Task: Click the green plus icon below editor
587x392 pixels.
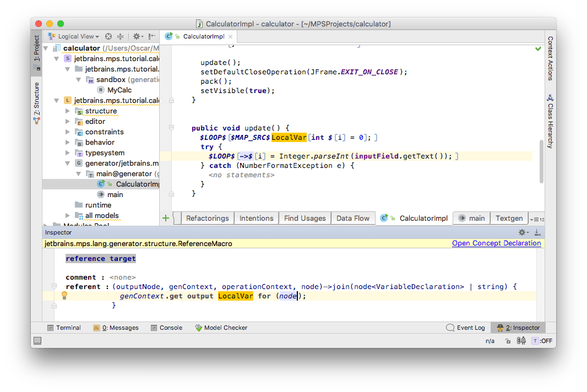Action: [166, 218]
